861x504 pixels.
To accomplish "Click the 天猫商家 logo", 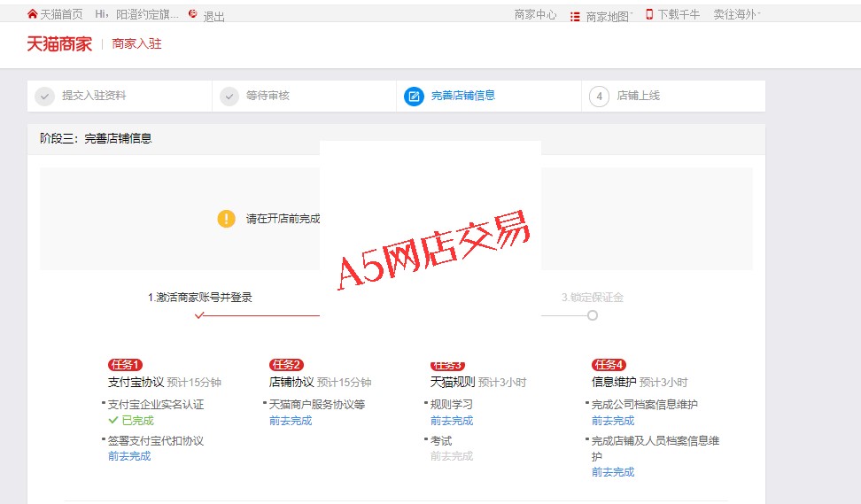I will (x=59, y=44).
